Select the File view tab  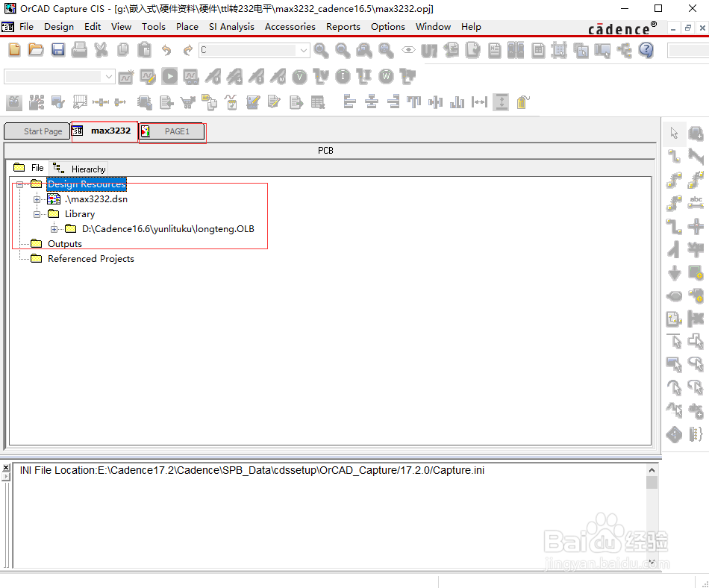click(x=29, y=168)
